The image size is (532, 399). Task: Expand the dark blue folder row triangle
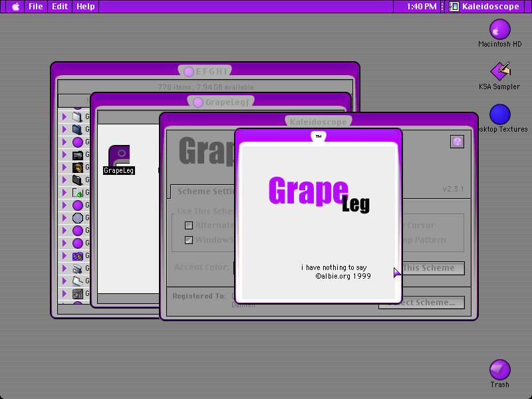[x=64, y=129]
